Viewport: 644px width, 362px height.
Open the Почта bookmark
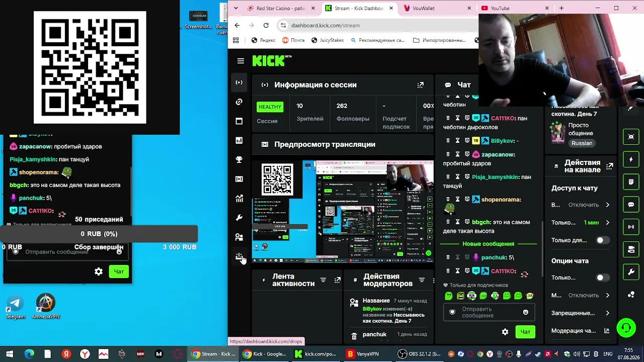293,40
